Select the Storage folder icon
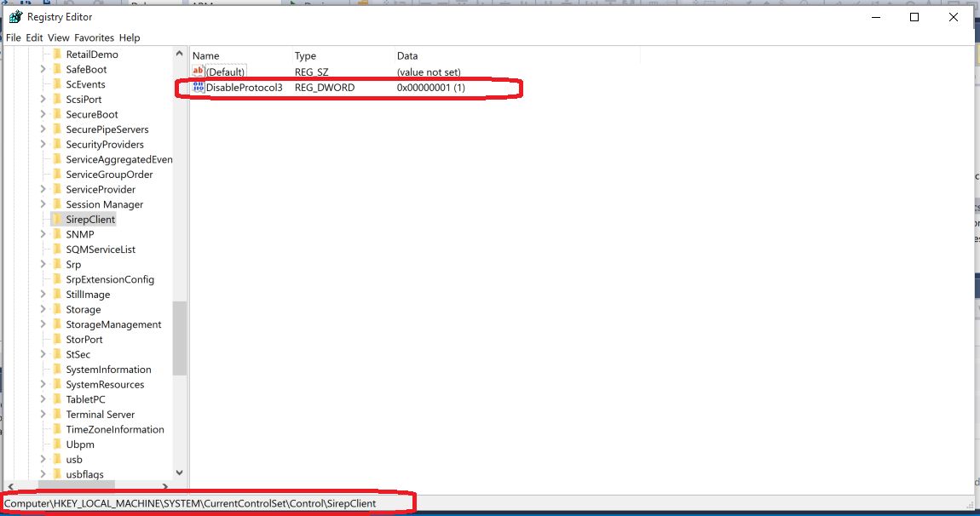980x516 pixels. click(57, 309)
